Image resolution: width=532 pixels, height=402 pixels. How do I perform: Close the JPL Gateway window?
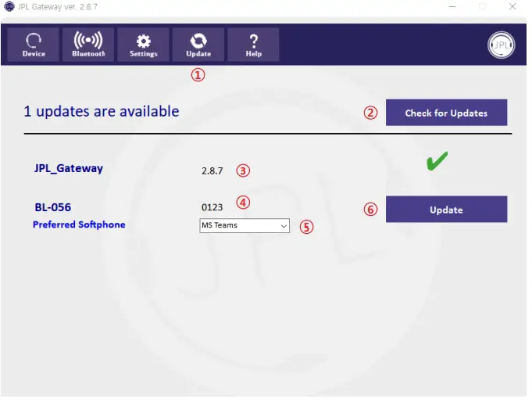point(512,6)
